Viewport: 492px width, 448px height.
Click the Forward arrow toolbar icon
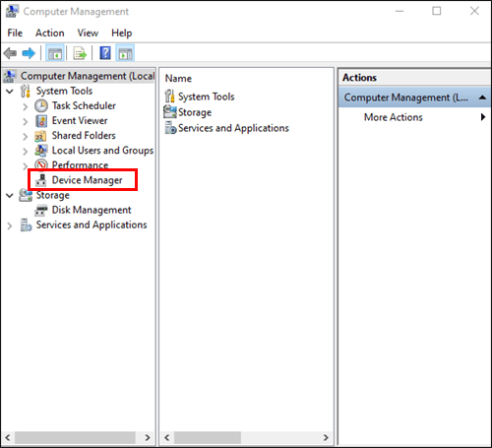29,53
